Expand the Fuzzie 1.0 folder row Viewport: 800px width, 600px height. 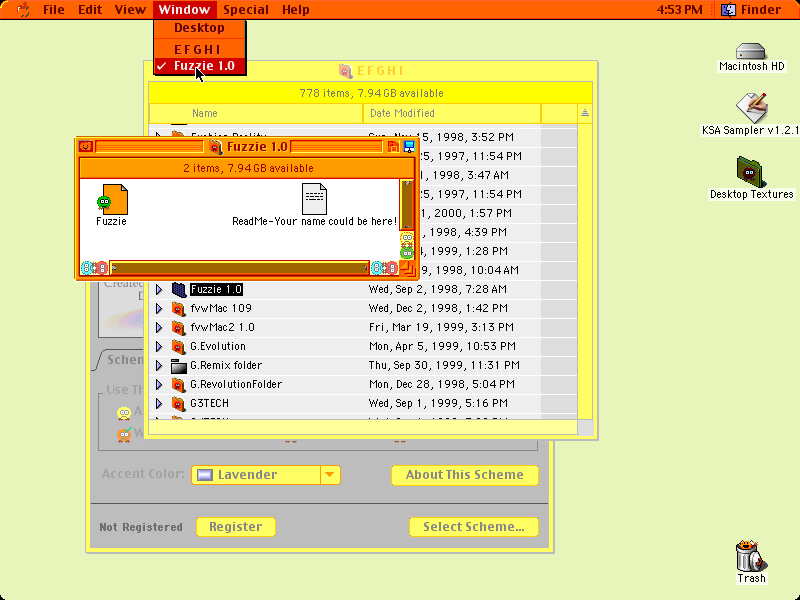pos(159,289)
